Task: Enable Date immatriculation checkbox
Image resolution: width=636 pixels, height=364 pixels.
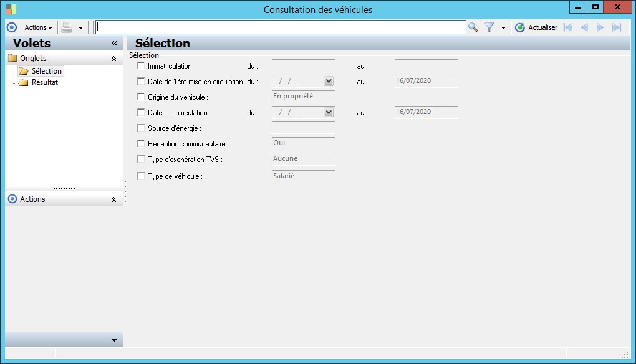Action: point(141,112)
